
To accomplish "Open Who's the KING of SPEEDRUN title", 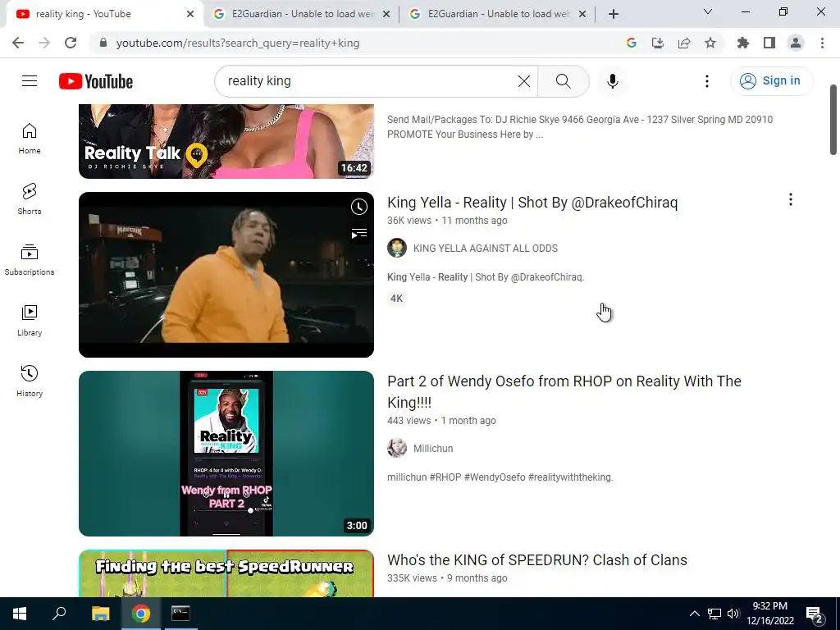I will 537,559.
